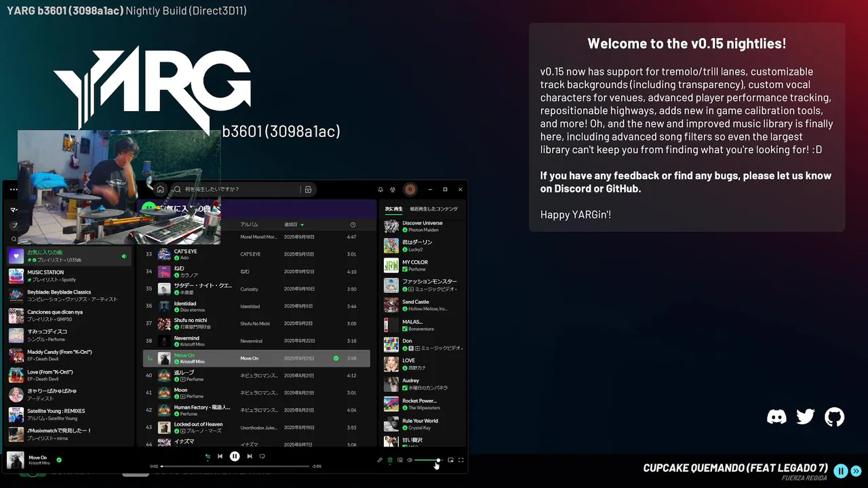
Task: Go to previous track in Spotify
Action: point(220,457)
